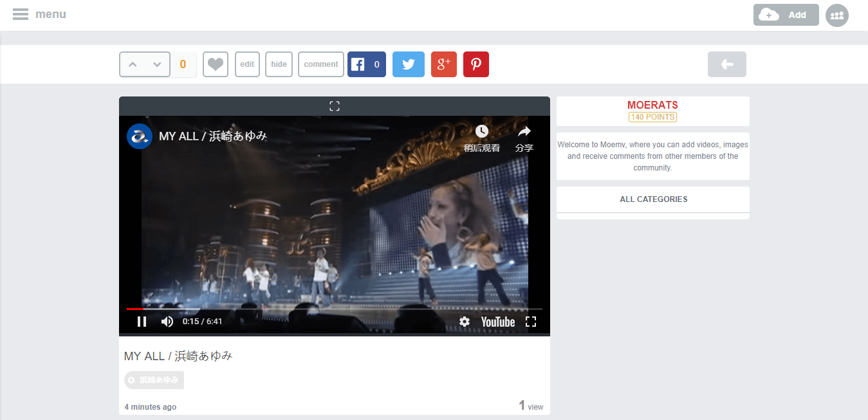
Task: Pause the video playback
Action: [x=142, y=322]
